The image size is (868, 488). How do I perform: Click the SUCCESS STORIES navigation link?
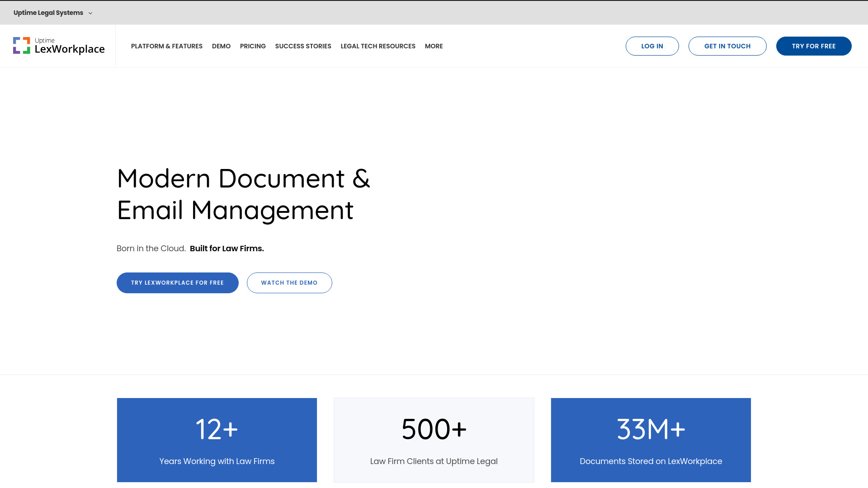pos(303,46)
